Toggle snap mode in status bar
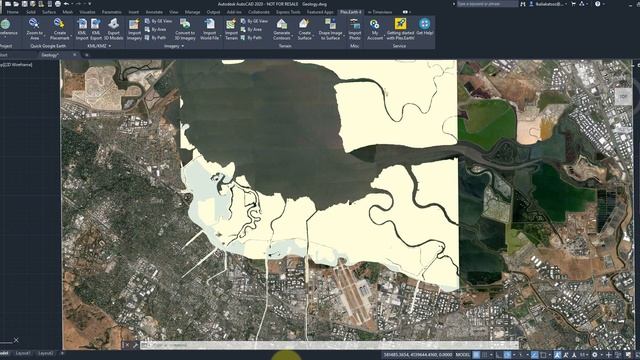 tap(484, 355)
